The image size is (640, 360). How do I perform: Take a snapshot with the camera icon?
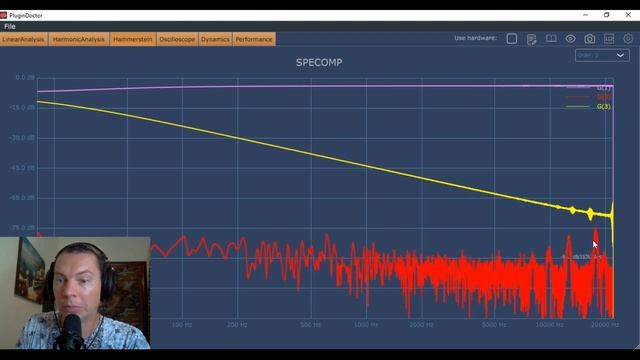[x=589, y=39]
